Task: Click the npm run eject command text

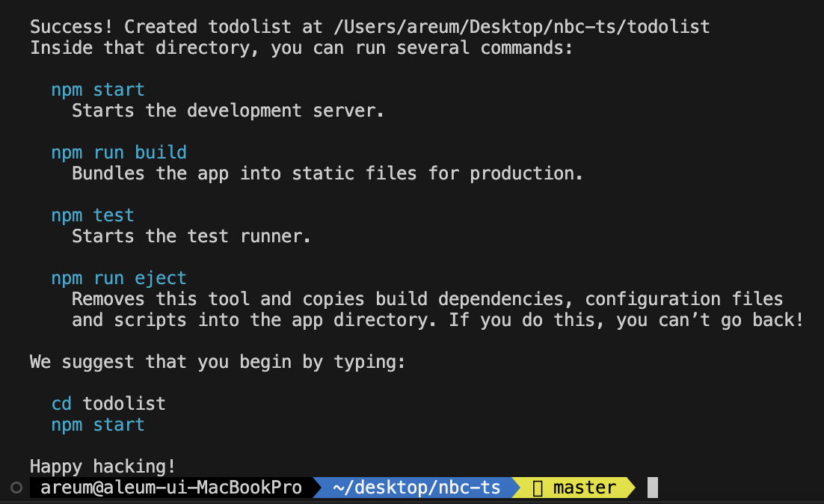Action: coord(119,277)
